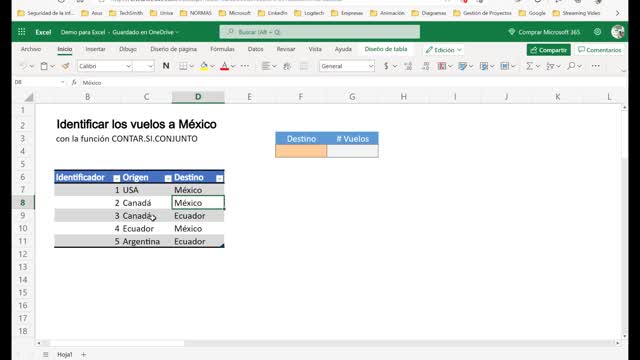The image size is (640, 360).
Task: Click the Buscar search box
Action: coord(320,32)
